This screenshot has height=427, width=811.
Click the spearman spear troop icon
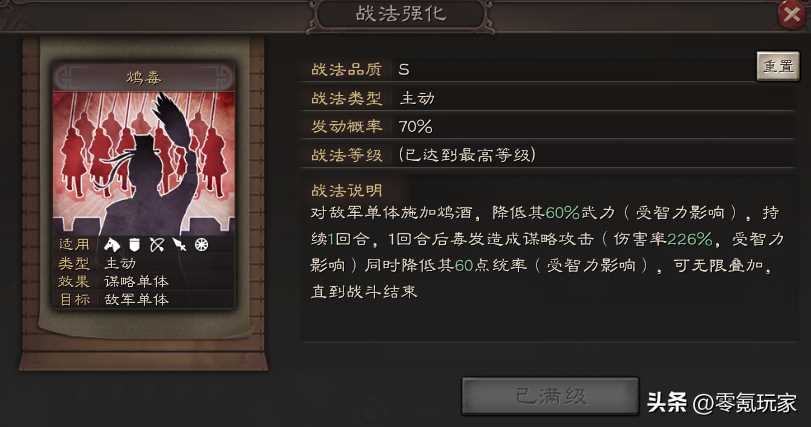pos(179,245)
